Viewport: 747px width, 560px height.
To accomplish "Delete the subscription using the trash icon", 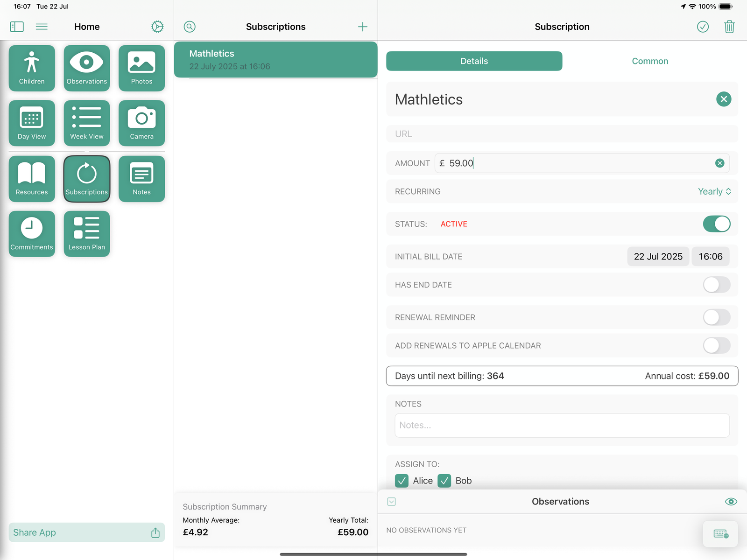I will [729, 27].
